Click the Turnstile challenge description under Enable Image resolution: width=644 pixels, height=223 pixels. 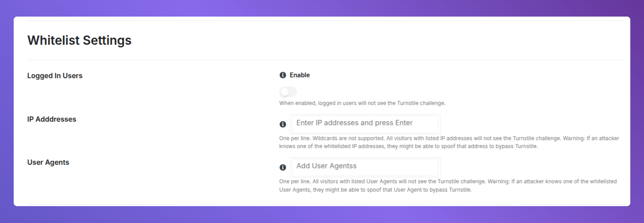[363, 103]
